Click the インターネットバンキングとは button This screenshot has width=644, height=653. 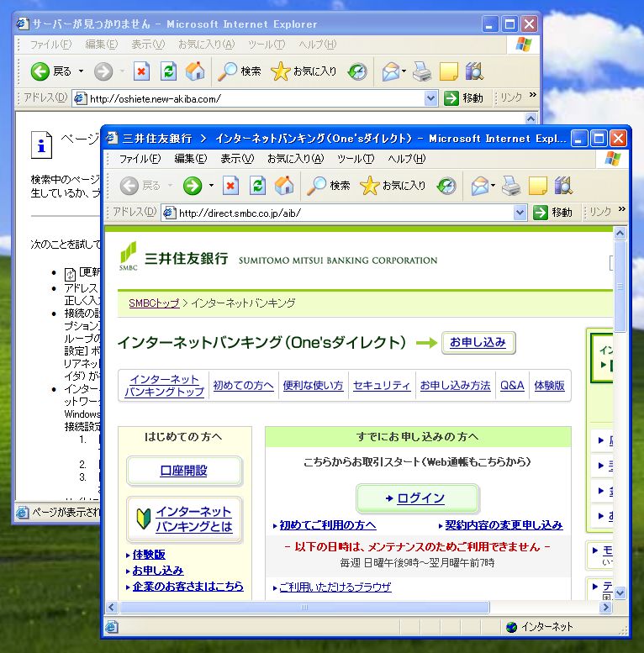(x=184, y=519)
